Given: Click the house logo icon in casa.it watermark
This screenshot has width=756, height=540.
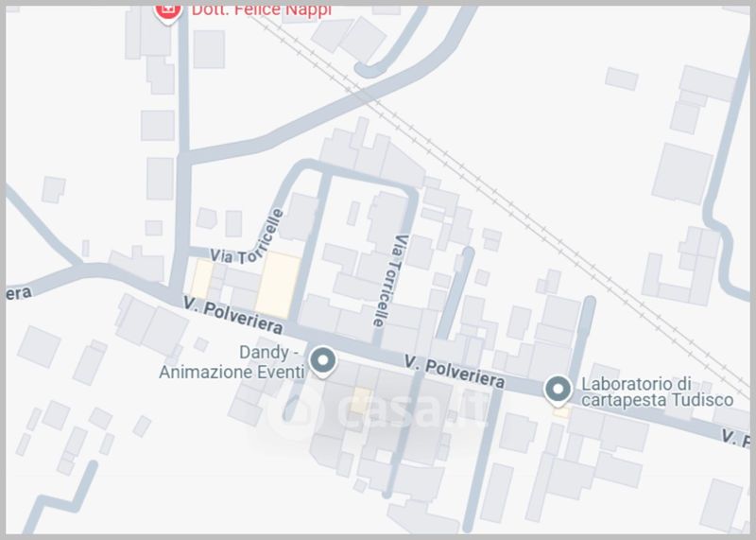Looking at the screenshot, I should point(295,410).
